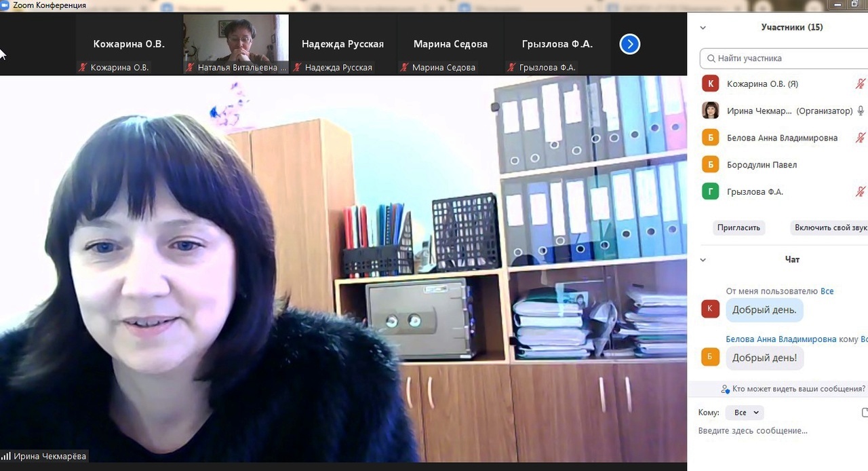The height and width of the screenshot is (471, 868).
Task: Open the Кому recipient dropdown set to Все
Action: [744, 413]
